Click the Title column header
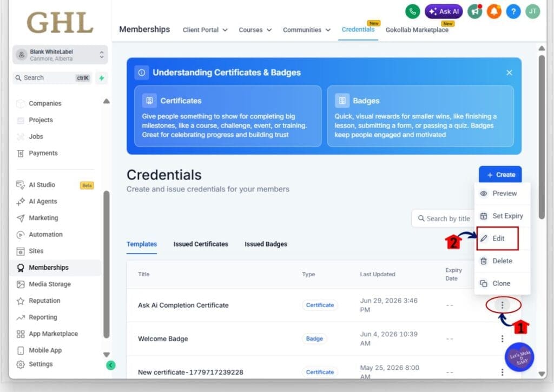The height and width of the screenshot is (392, 554). pyautogui.click(x=144, y=275)
